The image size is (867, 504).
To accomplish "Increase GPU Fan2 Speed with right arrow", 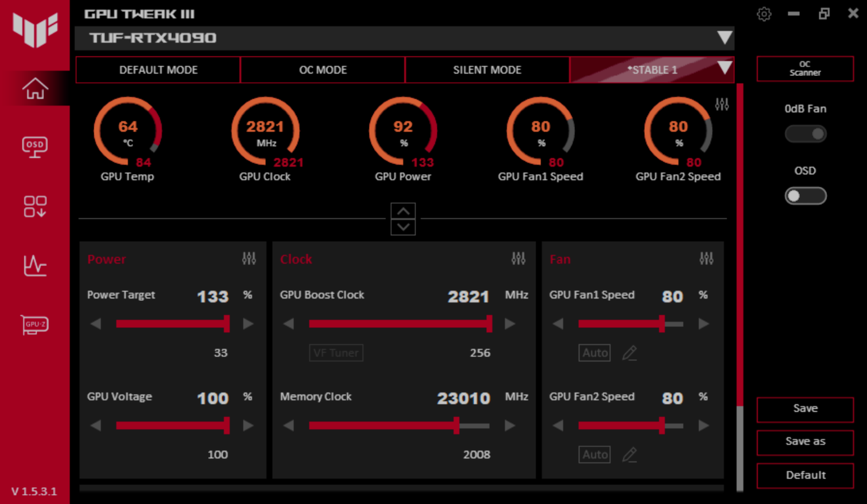I will click(x=703, y=426).
